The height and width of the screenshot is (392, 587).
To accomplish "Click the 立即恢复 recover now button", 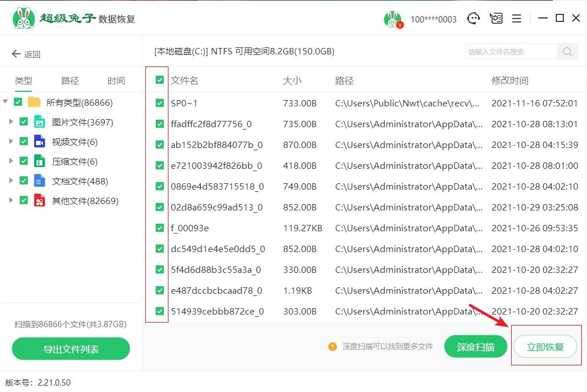I will [545, 346].
